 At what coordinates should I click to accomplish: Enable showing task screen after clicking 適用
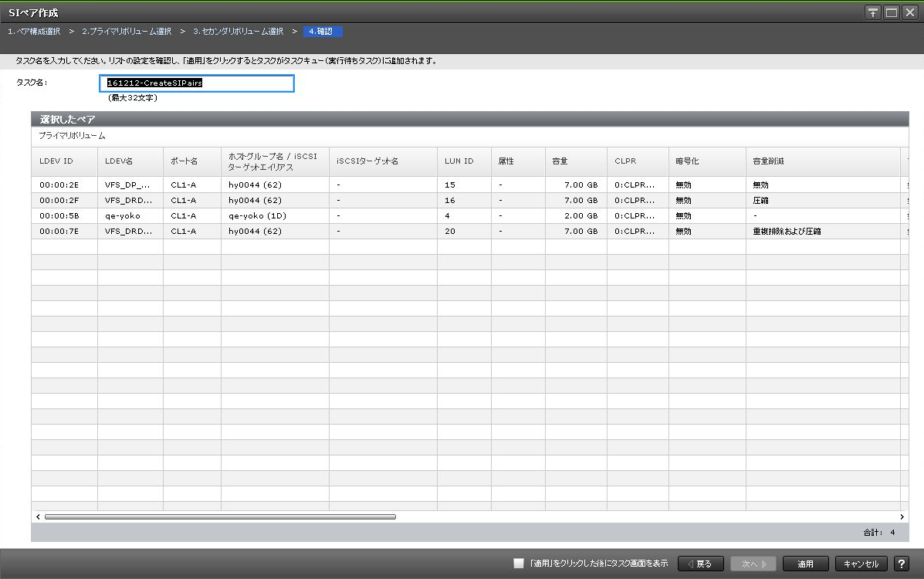coord(519,564)
